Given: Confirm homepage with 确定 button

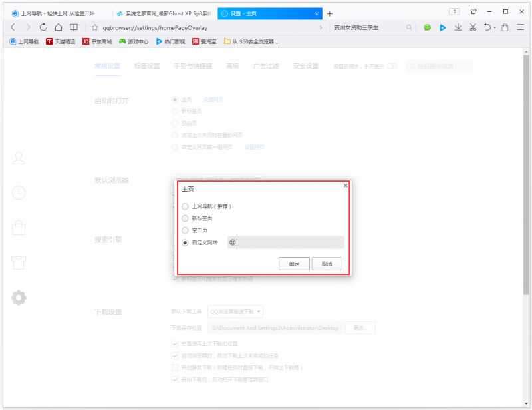Looking at the screenshot, I should [293, 264].
